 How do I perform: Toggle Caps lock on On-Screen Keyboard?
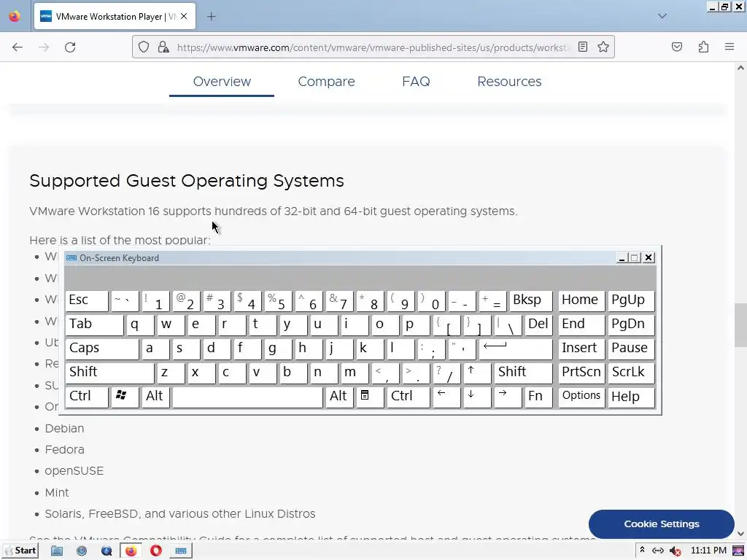click(x=101, y=349)
